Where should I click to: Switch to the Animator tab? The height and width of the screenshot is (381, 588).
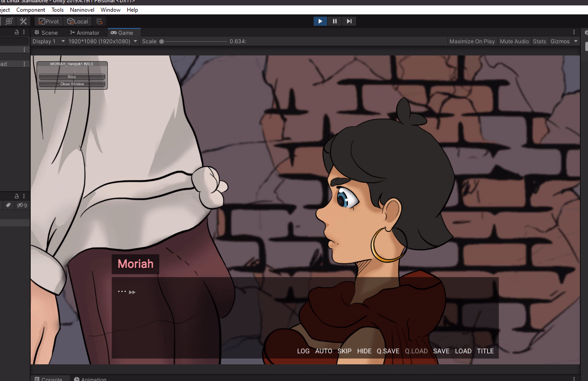(84, 32)
